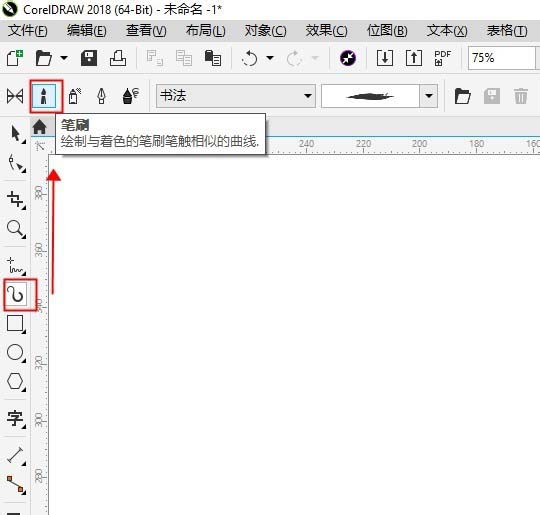The height and width of the screenshot is (515, 540).
Task: Open the 文件(F) menu
Action: coord(28,31)
